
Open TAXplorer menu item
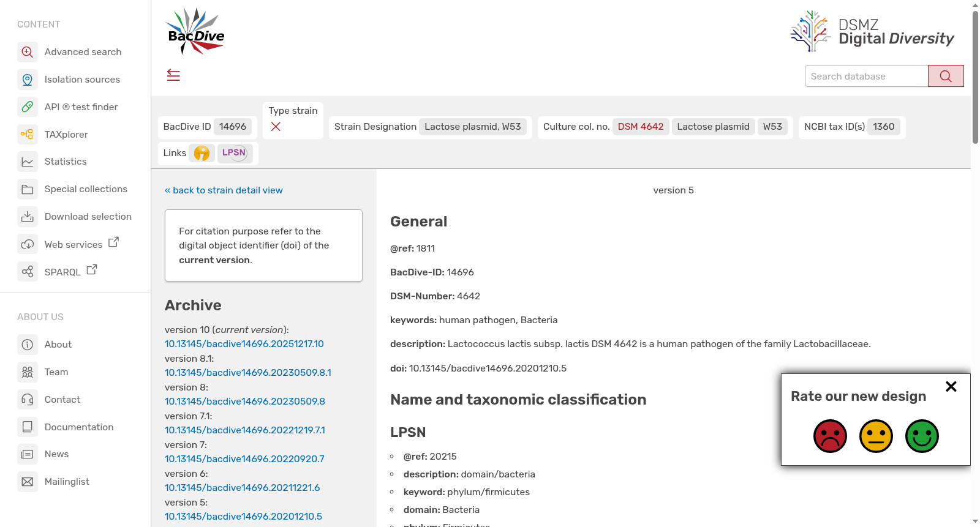[x=66, y=135]
